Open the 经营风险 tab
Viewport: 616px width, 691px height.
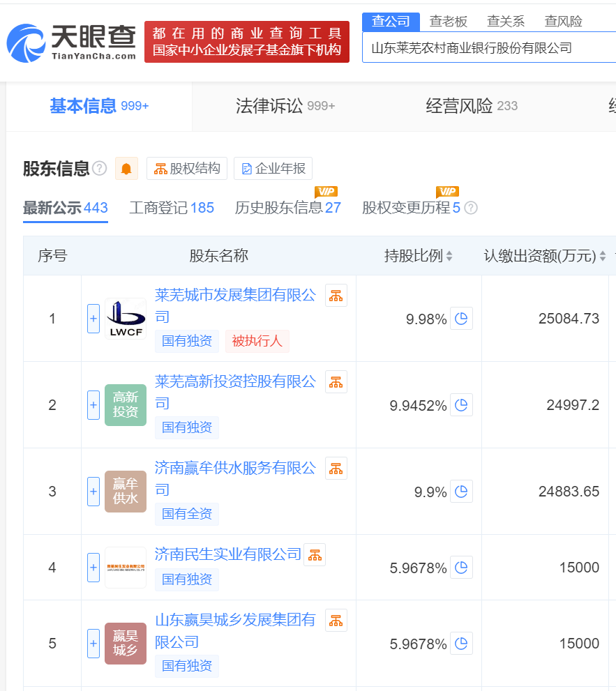[472, 106]
